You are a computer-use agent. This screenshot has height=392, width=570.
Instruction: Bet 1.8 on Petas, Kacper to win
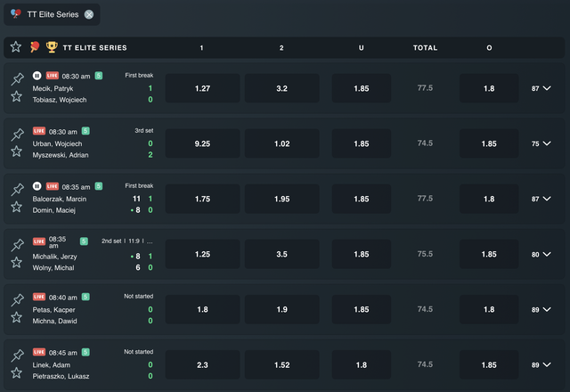(x=202, y=309)
